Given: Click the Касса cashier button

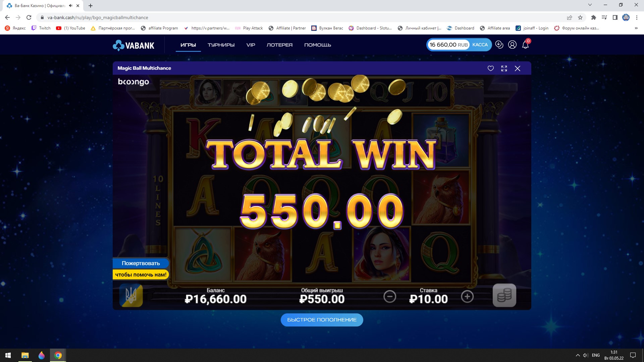Looking at the screenshot, I should (480, 45).
